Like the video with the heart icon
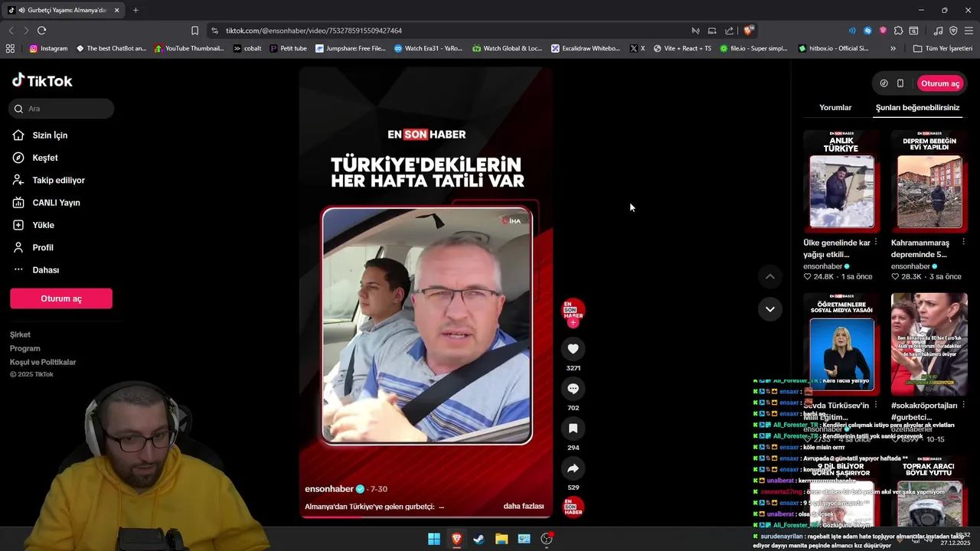The width and height of the screenshot is (980, 551). click(x=573, y=349)
